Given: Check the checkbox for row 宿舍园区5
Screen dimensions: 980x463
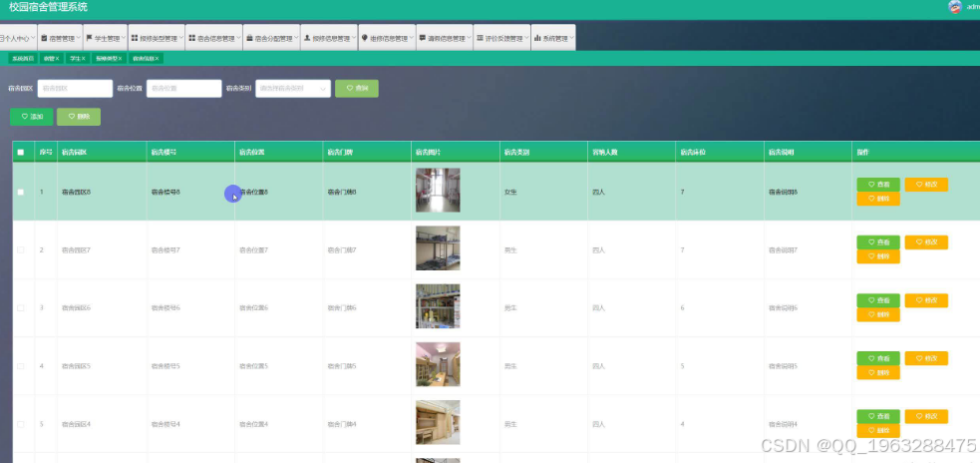Looking at the screenshot, I should (x=21, y=366).
